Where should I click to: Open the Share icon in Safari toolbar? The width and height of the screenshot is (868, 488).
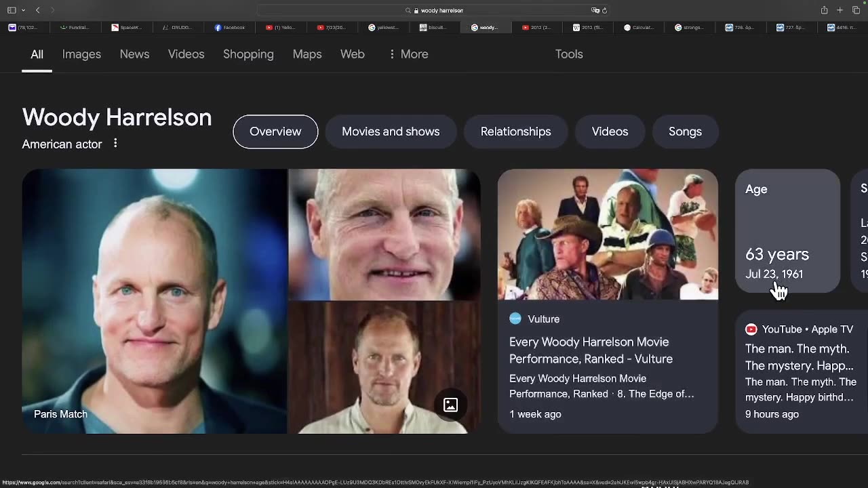(824, 10)
